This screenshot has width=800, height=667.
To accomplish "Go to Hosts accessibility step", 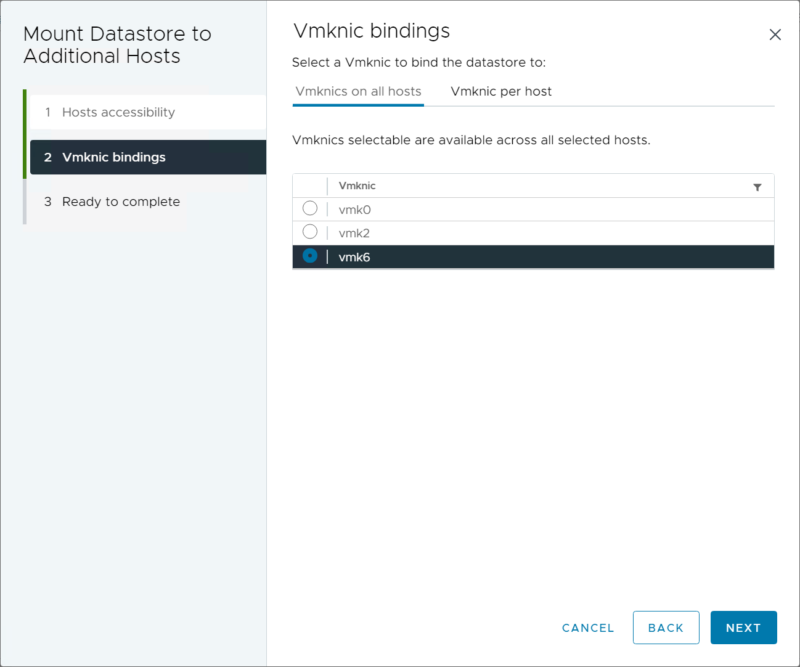I will [x=118, y=112].
